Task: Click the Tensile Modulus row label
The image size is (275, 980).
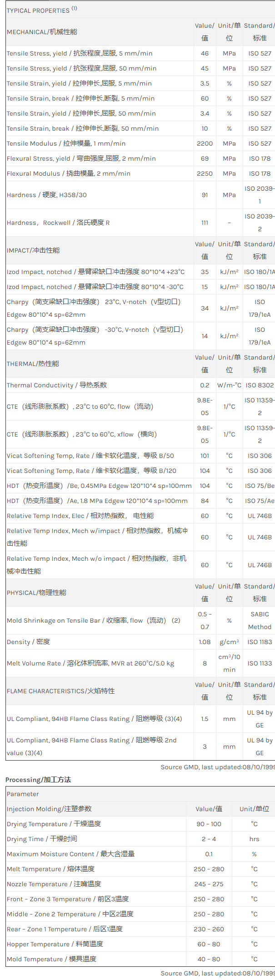Action: (66, 143)
